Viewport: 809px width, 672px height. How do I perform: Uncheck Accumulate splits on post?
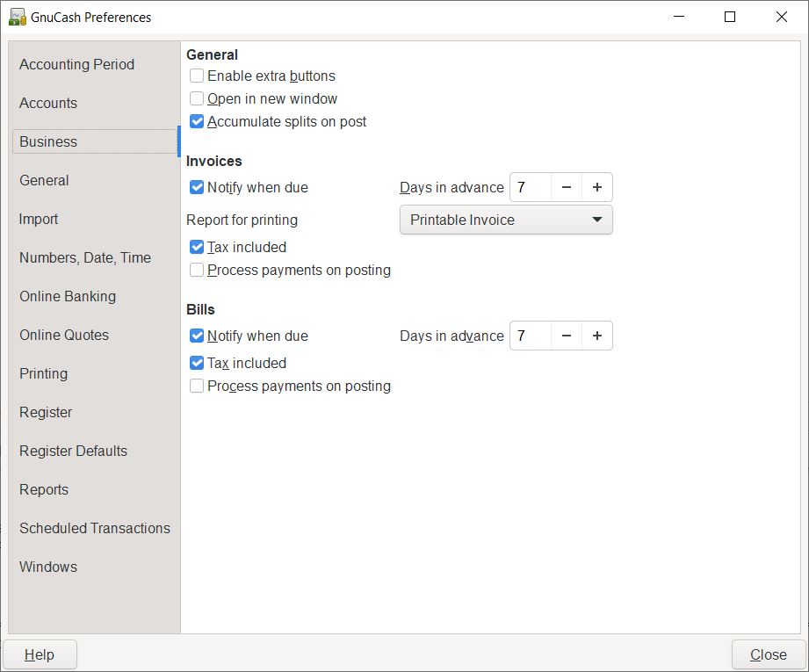pos(197,122)
